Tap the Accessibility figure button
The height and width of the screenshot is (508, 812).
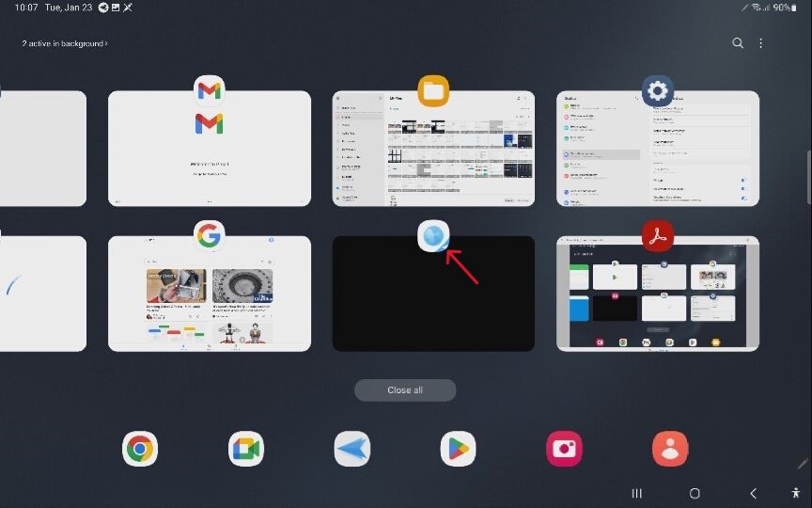click(796, 493)
